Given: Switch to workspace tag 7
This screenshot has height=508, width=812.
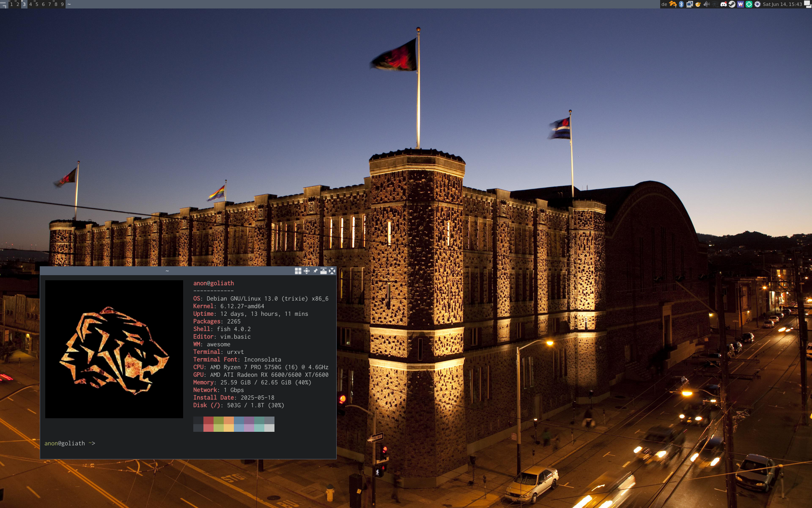Looking at the screenshot, I should 49,4.
